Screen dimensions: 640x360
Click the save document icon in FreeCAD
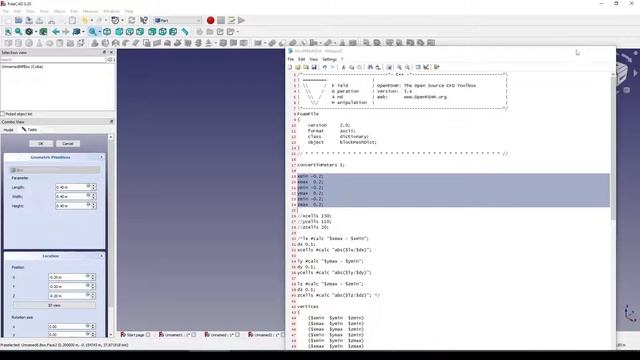[29, 20]
